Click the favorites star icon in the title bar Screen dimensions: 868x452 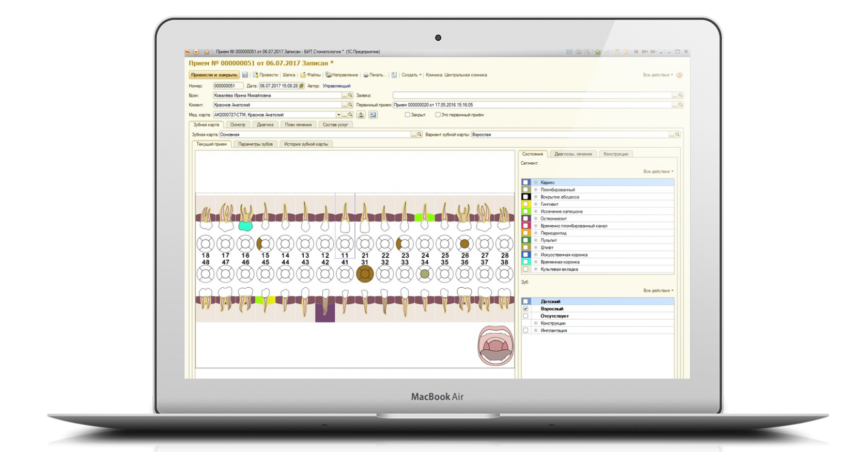[207, 52]
